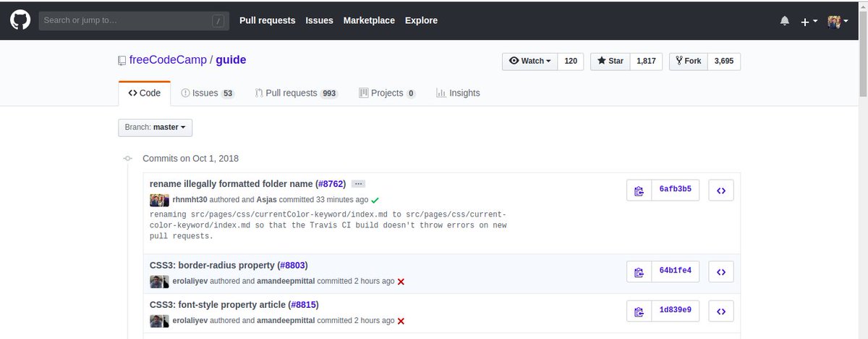Open commit hash 6afb3b5
This screenshot has width=868, height=339.
675,190
